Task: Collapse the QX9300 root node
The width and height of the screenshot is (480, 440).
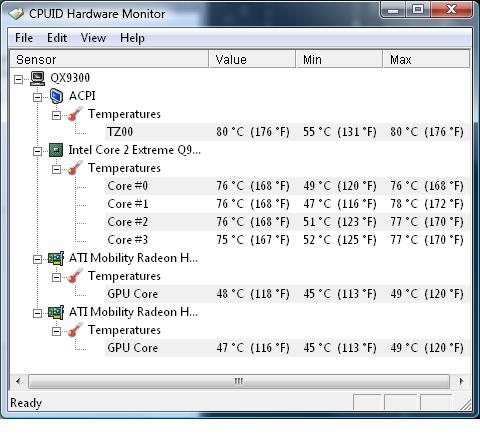Action: point(19,79)
